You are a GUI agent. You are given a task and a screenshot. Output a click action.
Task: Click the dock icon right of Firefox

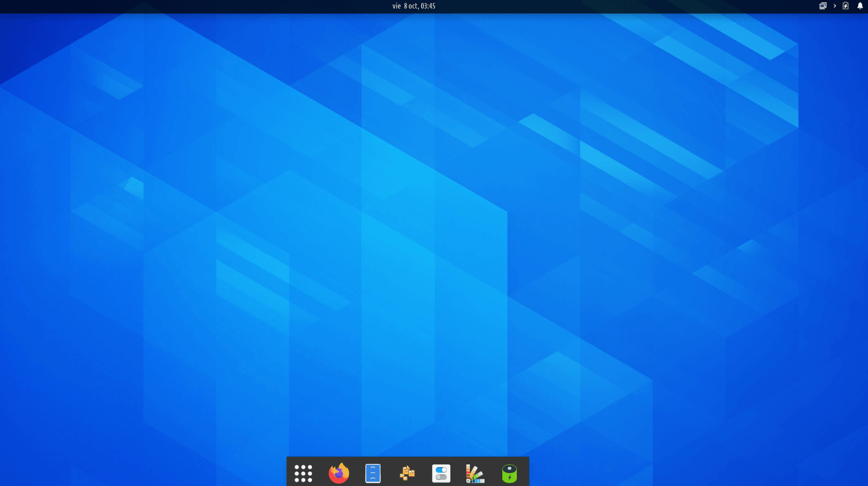coord(373,473)
